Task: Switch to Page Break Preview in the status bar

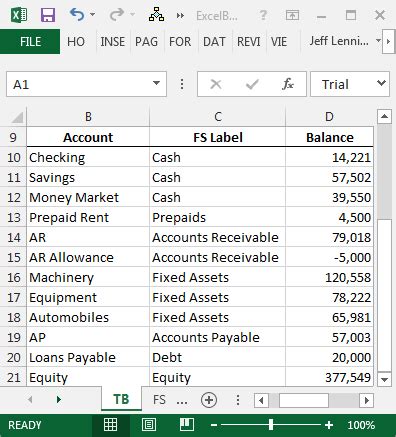Action: point(187,425)
